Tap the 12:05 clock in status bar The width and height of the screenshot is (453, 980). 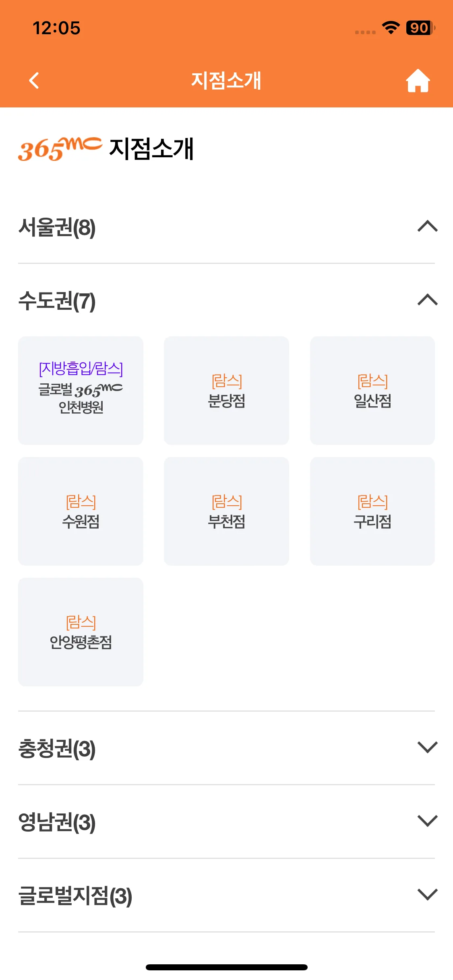click(56, 28)
